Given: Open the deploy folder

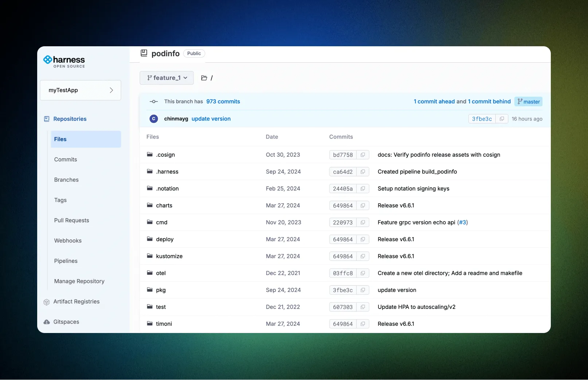Looking at the screenshot, I should click(165, 239).
